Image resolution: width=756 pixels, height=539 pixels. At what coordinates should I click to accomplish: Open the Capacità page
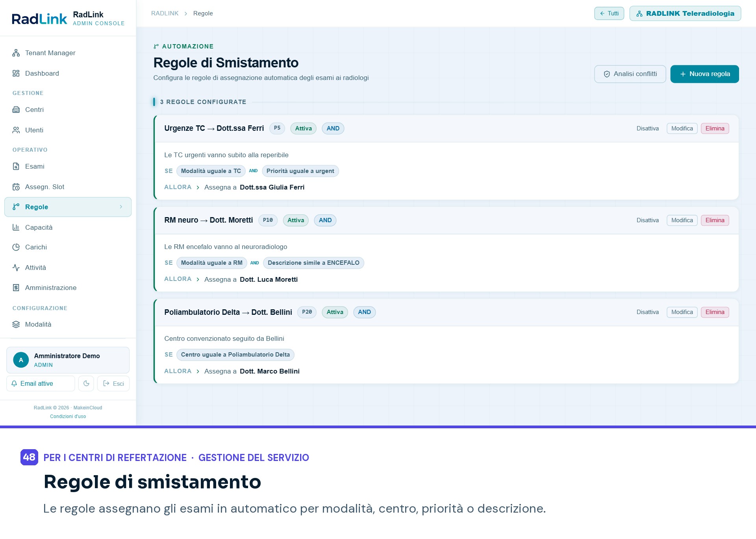[68, 227]
